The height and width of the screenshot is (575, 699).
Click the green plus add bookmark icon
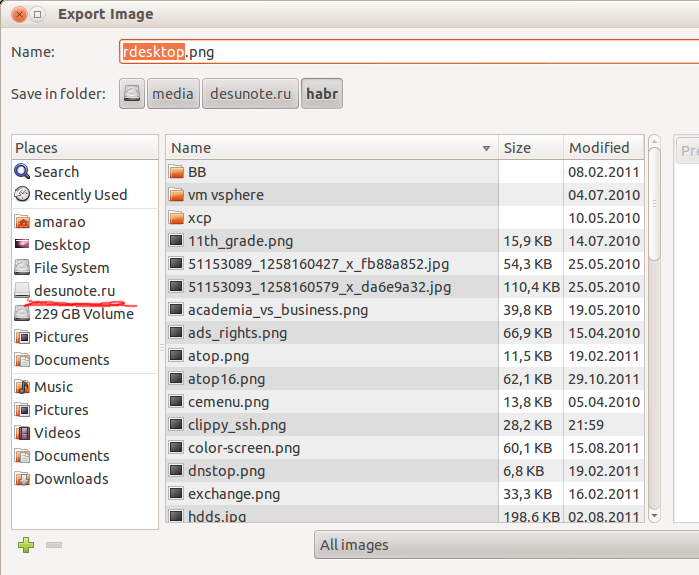(26, 545)
